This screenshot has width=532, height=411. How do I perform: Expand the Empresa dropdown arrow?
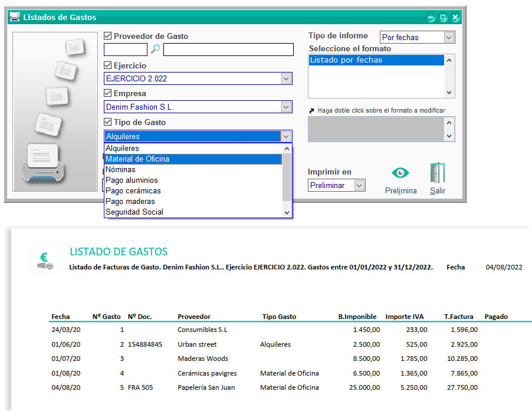(286, 107)
